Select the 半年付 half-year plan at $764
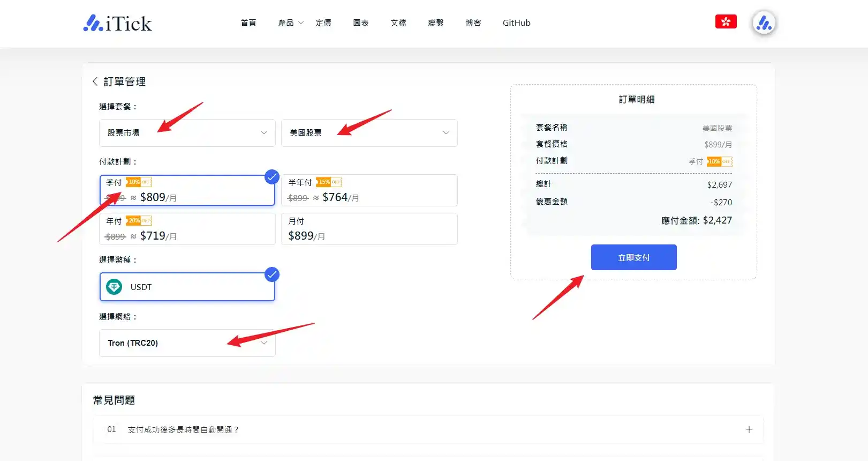This screenshot has width=868, height=461. (x=369, y=190)
